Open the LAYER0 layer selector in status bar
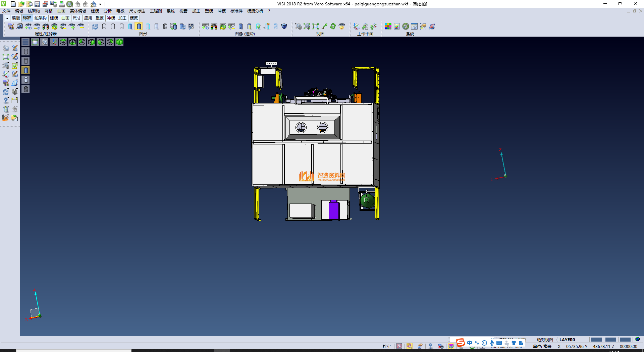Screen dimensions: 644x352 (x=567, y=340)
